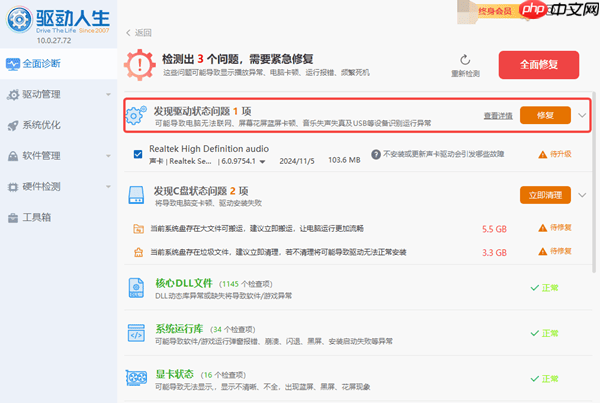Select the 系统优化 menu item
The height and width of the screenshot is (403, 600).
click(59, 125)
